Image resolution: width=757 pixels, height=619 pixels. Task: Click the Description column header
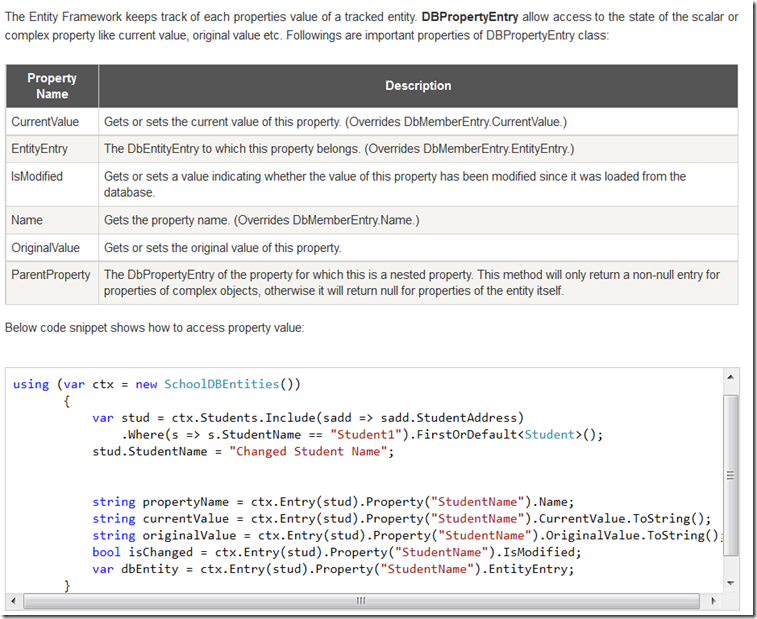pyautogui.click(x=418, y=86)
